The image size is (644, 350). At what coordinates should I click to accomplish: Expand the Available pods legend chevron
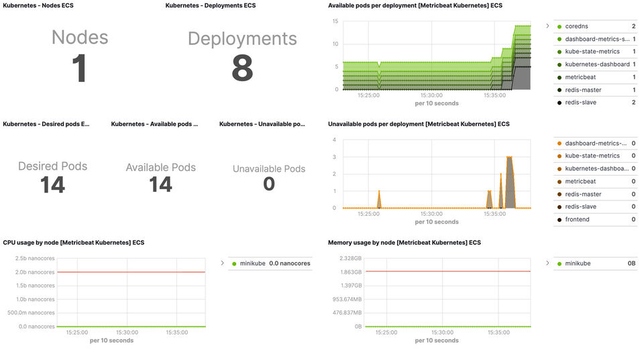pyautogui.click(x=547, y=26)
